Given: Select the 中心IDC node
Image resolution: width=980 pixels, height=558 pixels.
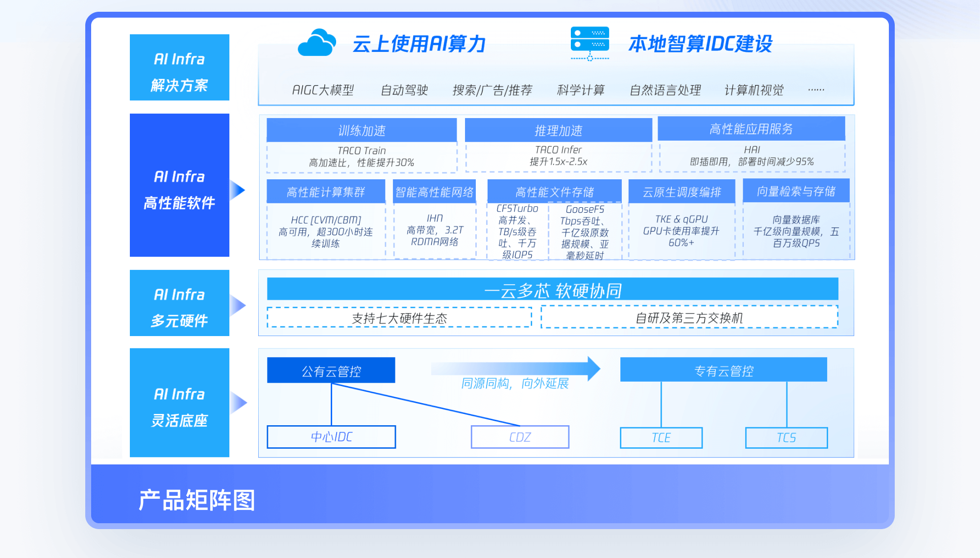Looking at the screenshot, I should [331, 437].
